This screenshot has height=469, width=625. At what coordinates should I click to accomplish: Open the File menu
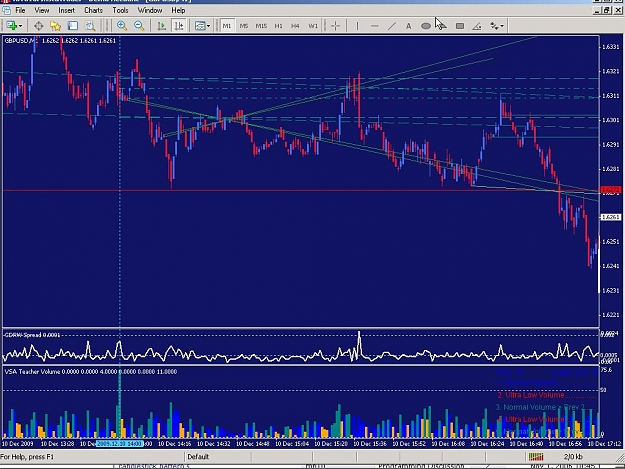coord(20,10)
